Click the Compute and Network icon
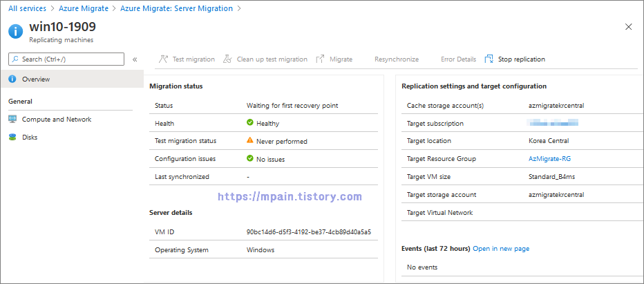Screen dimensions: 644x284 tap(12, 119)
